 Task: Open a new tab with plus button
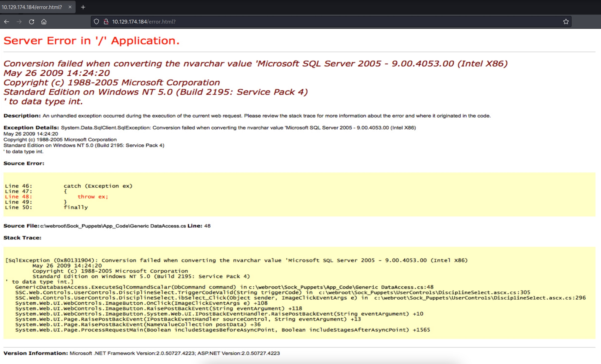click(x=83, y=7)
